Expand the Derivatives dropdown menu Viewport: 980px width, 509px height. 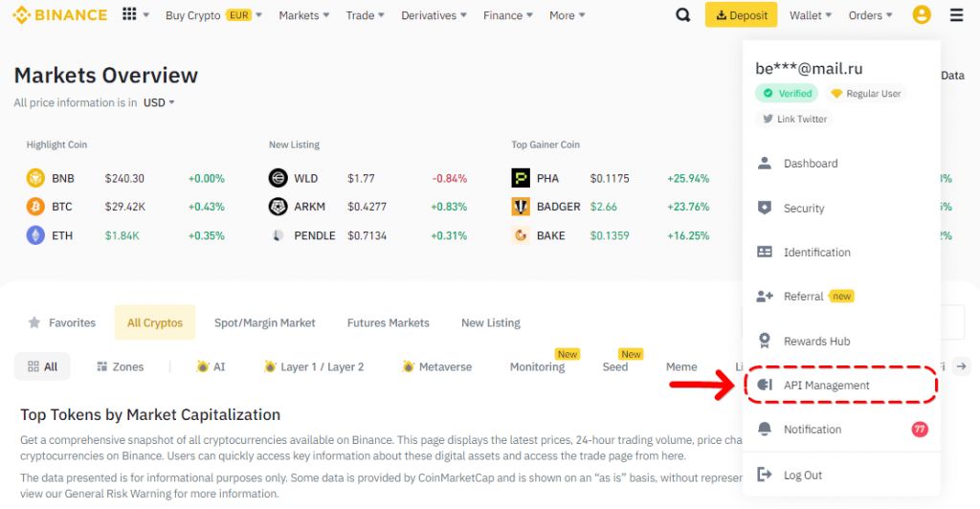(x=435, y=15)
